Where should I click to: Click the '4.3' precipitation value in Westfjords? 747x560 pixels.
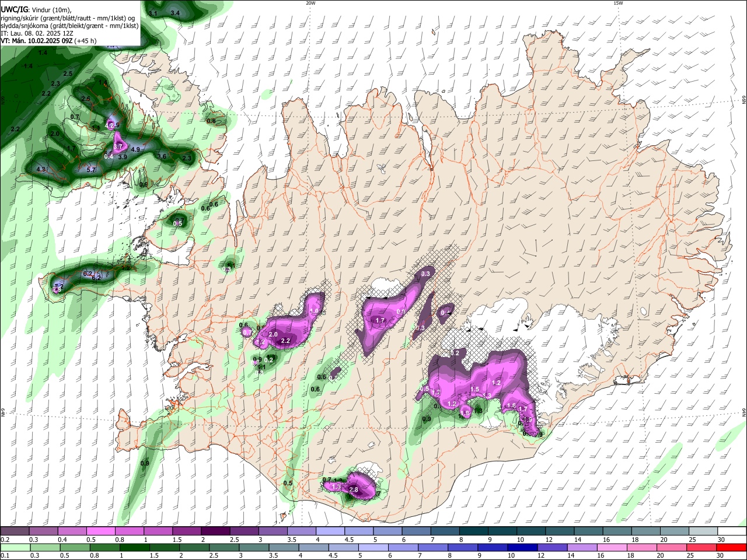pyautogui.click(x=41, y=169)
